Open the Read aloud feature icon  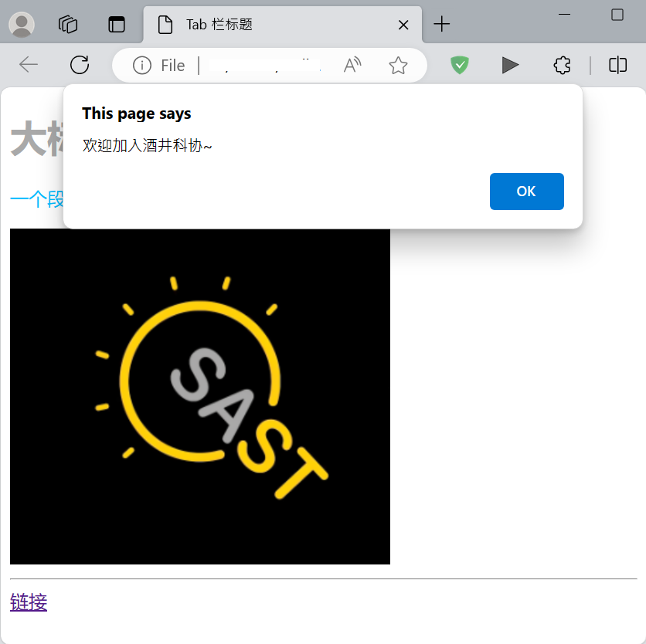coord(352,65)
